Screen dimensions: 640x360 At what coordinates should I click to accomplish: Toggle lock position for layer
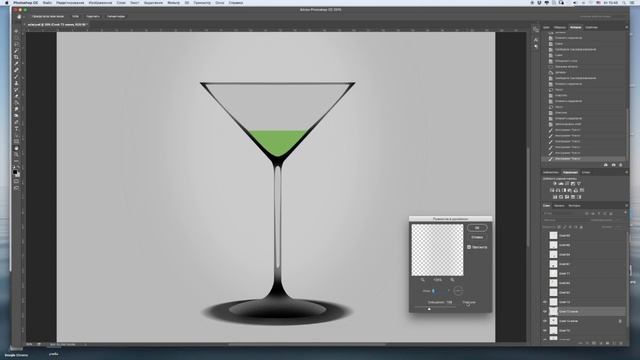point(570,227)
